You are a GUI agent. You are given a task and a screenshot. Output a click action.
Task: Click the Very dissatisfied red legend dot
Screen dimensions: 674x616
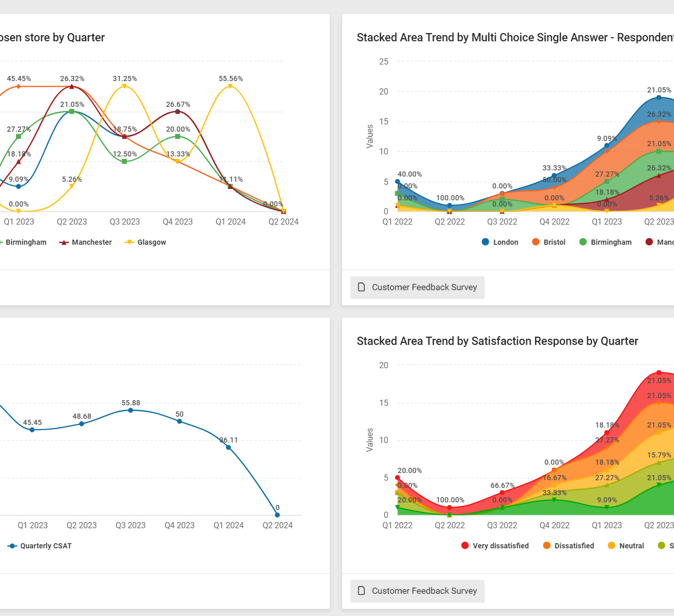(x=465, y=546)
